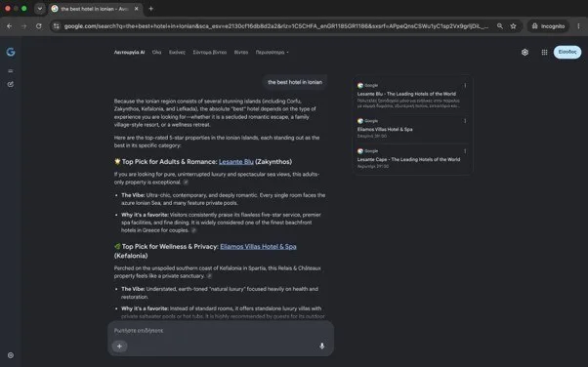Expand the sidebar menu icon below Google logo
This screenshot has height=367, width=588.
pos(11,71)
